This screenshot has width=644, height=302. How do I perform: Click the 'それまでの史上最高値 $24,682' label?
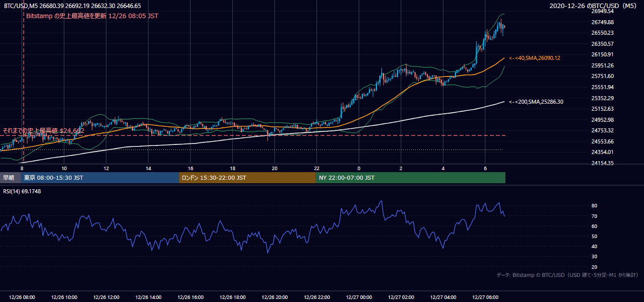(43, 131)
